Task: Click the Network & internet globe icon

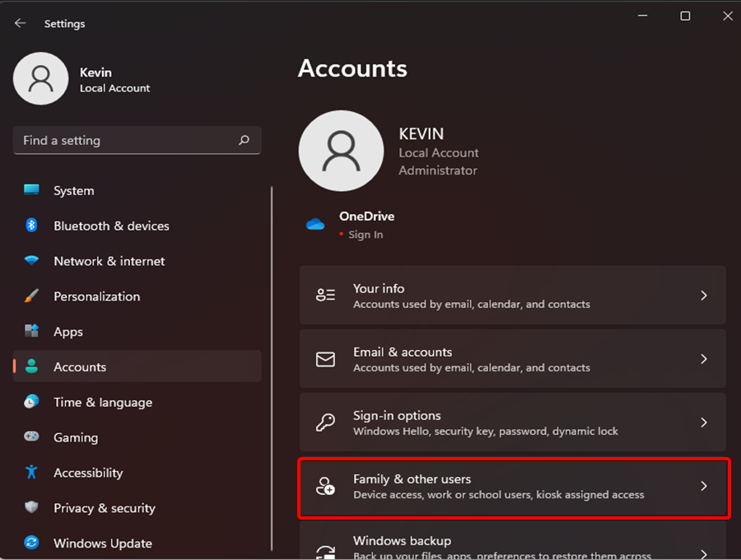Action: click(31, 261)
